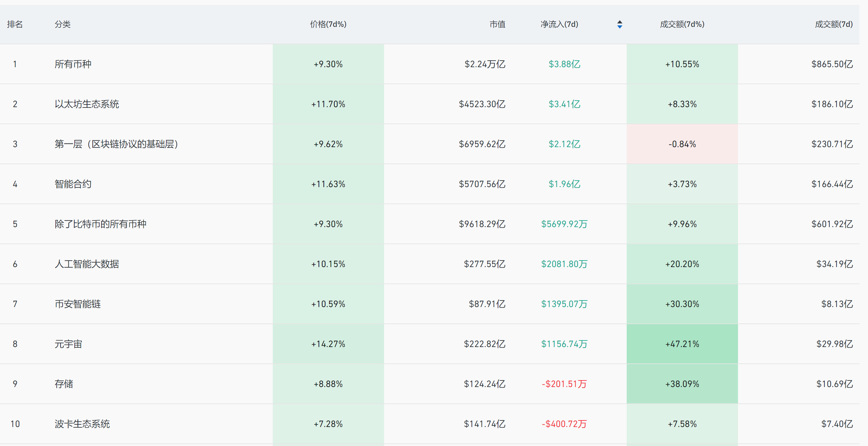Click market cap $141.74亿
The image size is (868, 446).
[x=485, y=424]
